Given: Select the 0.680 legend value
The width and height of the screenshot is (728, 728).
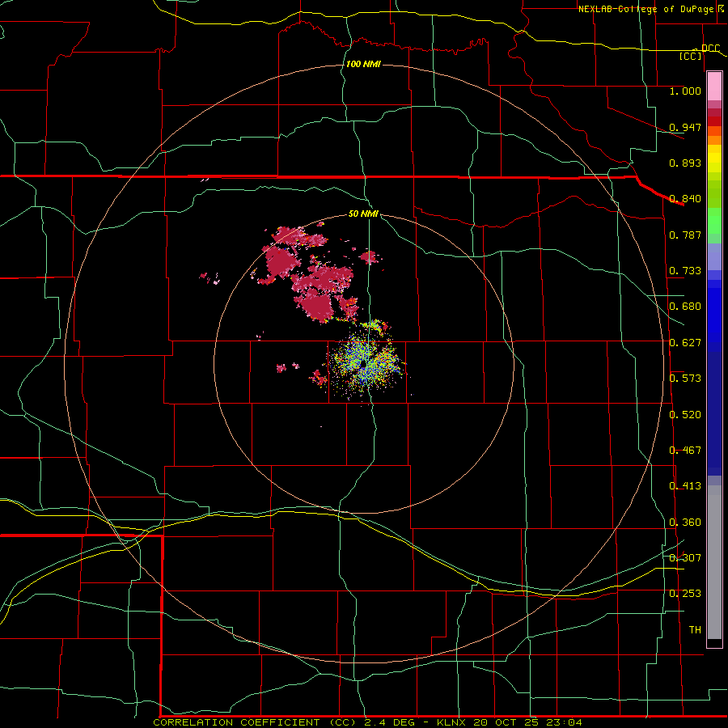Looking at the screenshot, I should [x=685, y=307].
